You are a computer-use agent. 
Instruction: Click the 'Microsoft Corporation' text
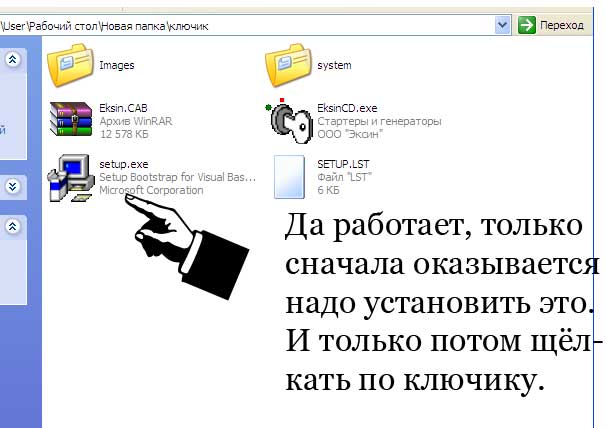point(151,190)
